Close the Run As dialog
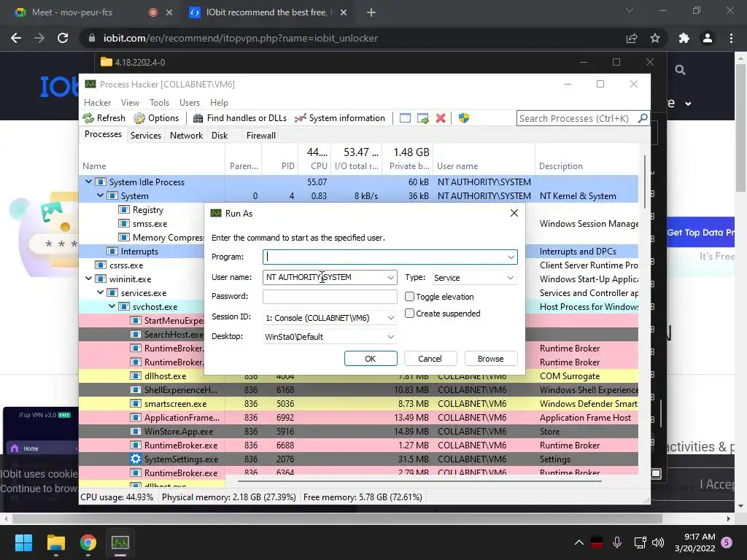747x560 pixels. coord(514,214)
